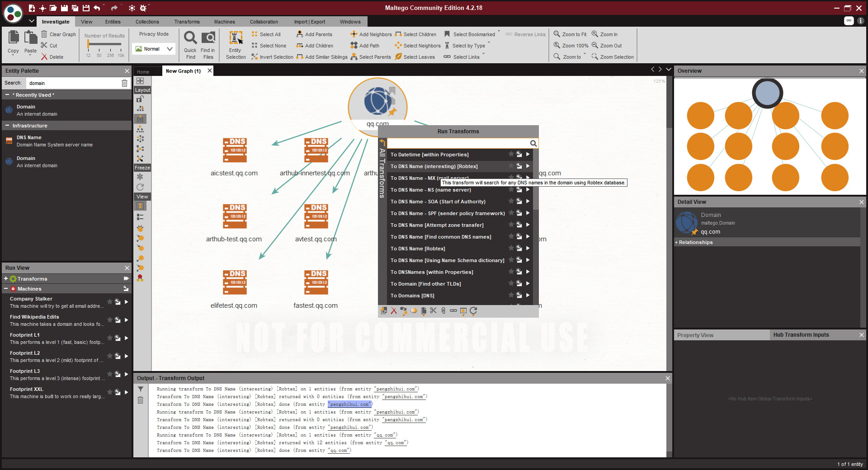Open the Entities ribbon tab
This screenshot has width=868, height=470.
pos(113,22)
